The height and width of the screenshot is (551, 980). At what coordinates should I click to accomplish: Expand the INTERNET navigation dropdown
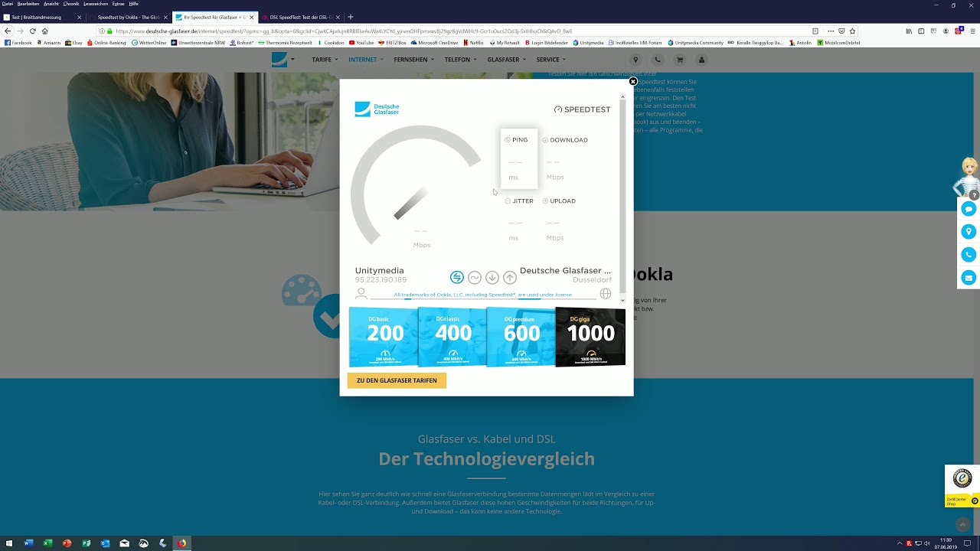(x=366, y=60)
